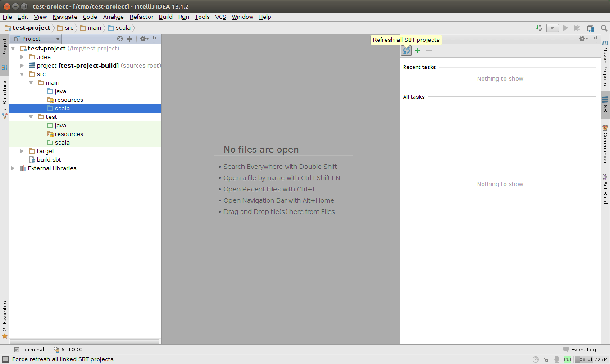The image size is (610, 364).
Task: Click the Make Project icon with green arrow
Action: pos(539,28)
